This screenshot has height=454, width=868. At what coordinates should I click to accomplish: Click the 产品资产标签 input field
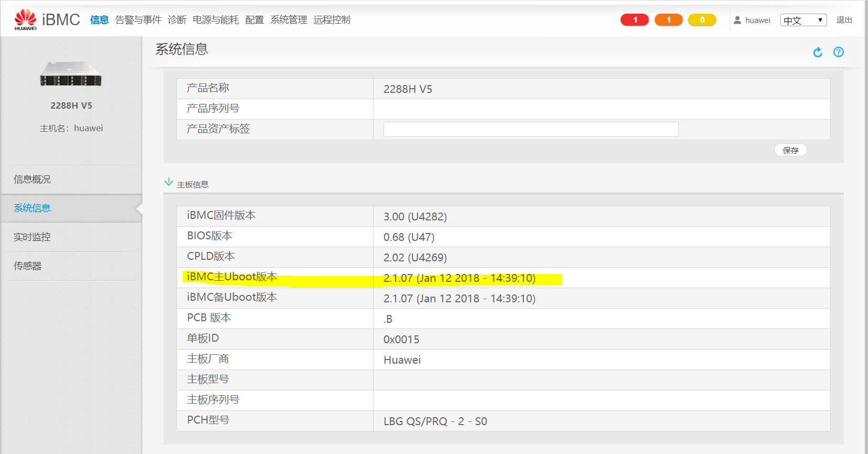pyautogui.click(x=531, y=129)
